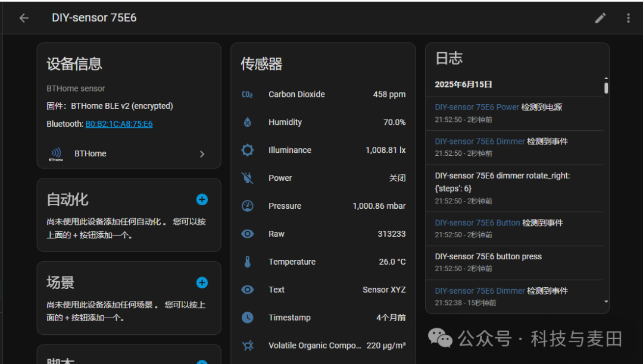
Task: Click the Pressure gauge icon
Action: 247,206
